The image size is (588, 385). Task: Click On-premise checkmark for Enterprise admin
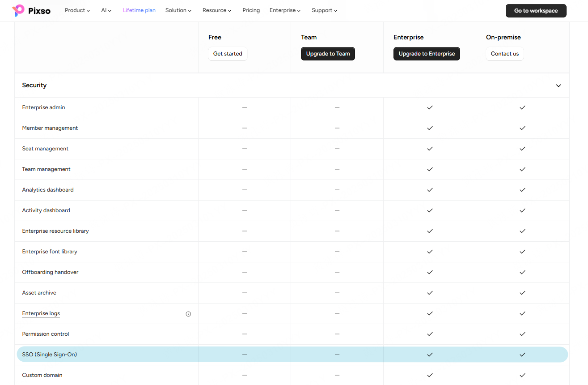[x=522, y=107]
